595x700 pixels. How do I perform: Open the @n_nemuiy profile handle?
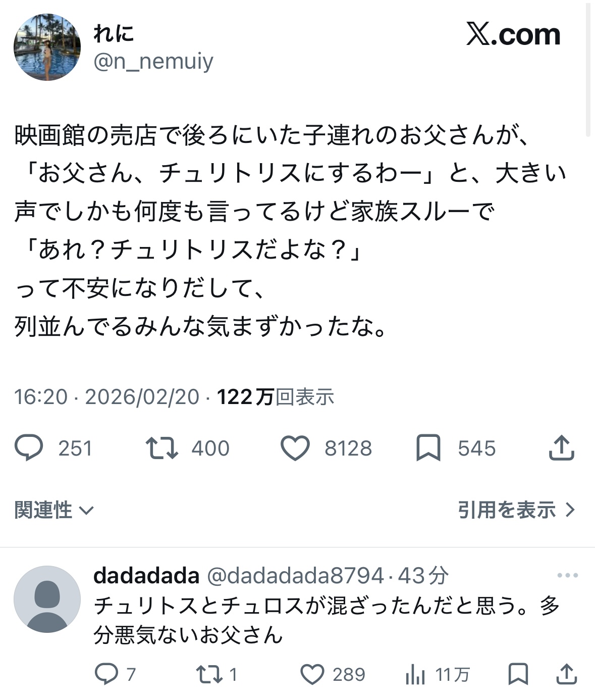tap(153, 62)
